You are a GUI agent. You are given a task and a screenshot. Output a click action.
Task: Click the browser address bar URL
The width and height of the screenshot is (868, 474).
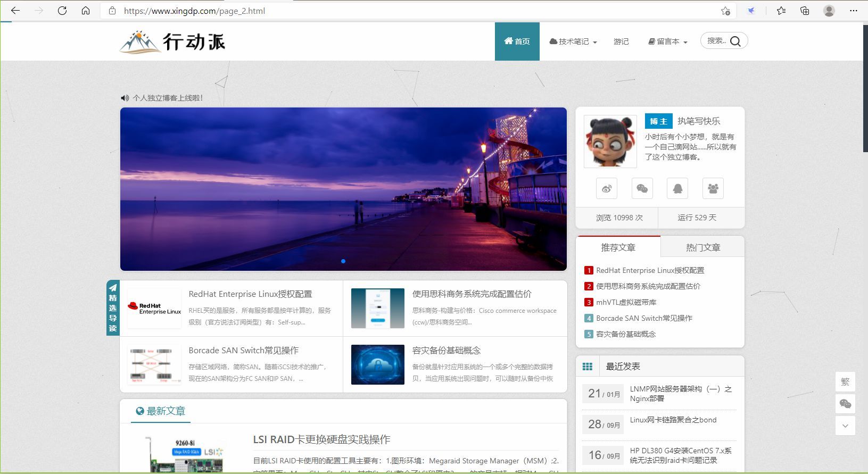point(194,11)
